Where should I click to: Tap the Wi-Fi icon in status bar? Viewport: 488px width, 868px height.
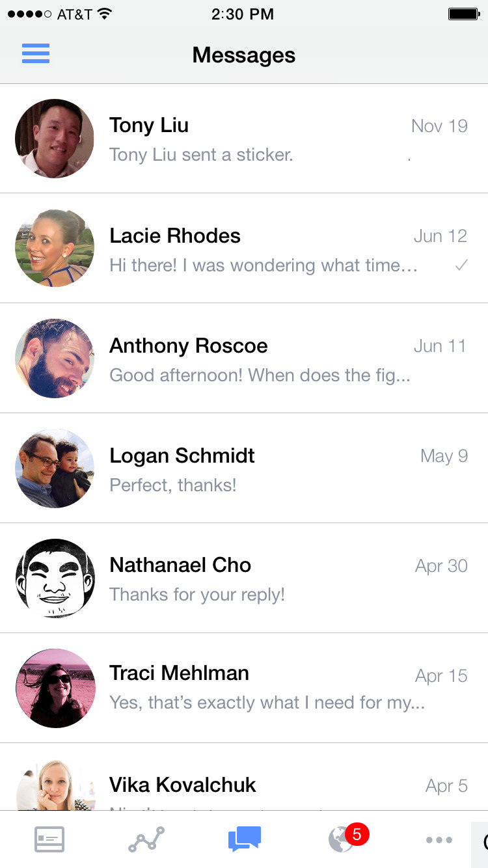coord(105,14)
